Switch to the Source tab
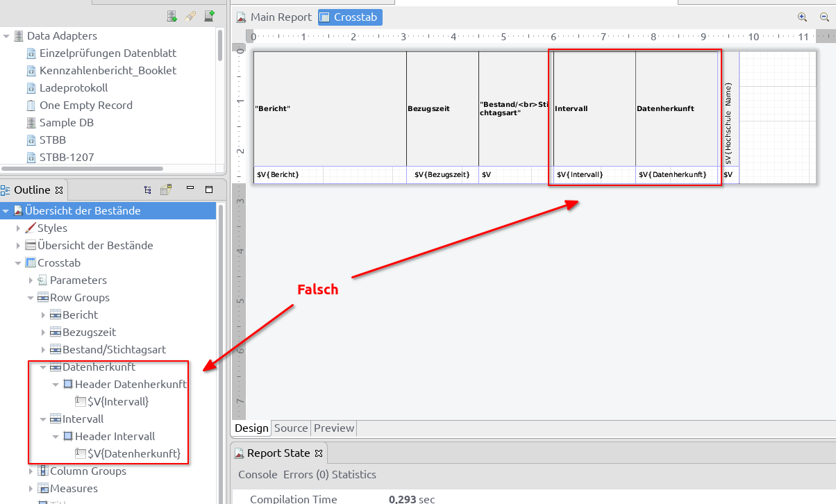This screenshot has width=836, height=504. point(291,428)
